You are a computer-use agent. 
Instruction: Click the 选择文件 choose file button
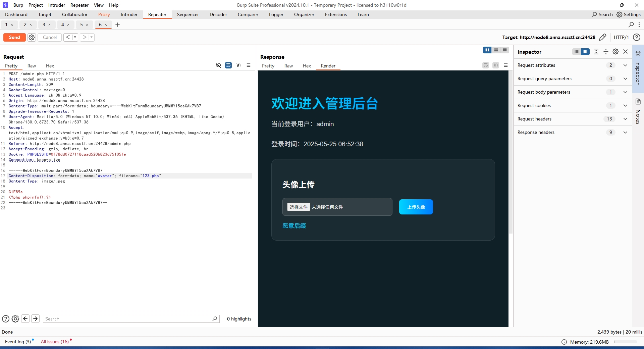tap(299, 207)
